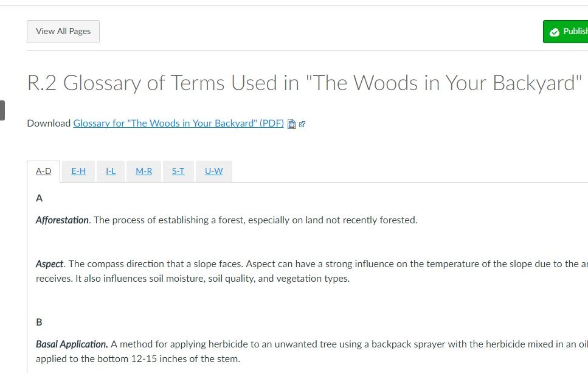
Task: Click the section letter A heading
Action: [x=40, y=198]
